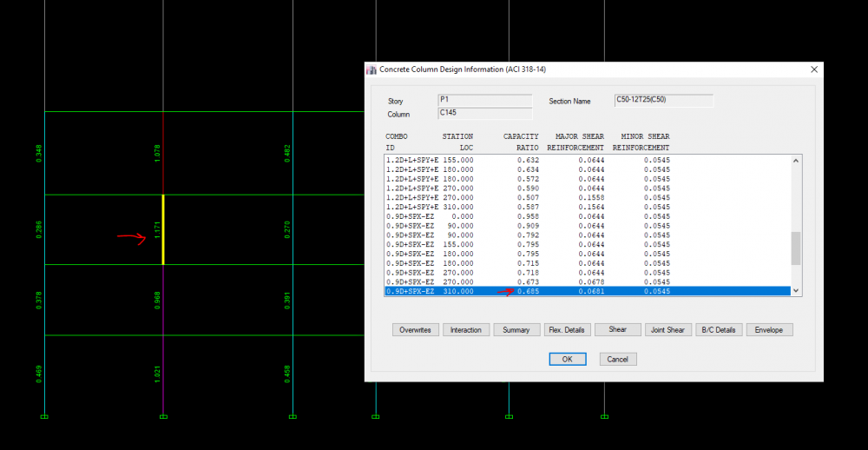Screen dimensions: 868x450
Task: Click major shear value 0.1558
Action: click(x=590, y=197)
